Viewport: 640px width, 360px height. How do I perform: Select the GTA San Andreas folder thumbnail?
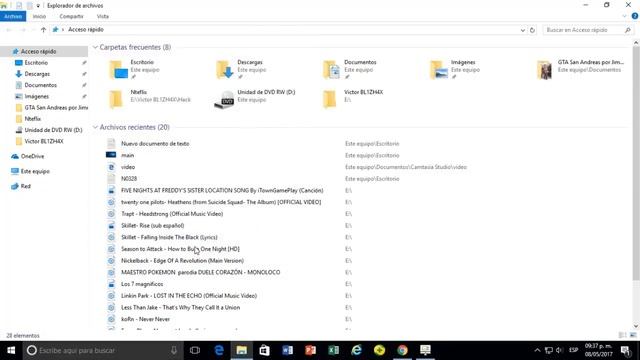coord(544,70)
